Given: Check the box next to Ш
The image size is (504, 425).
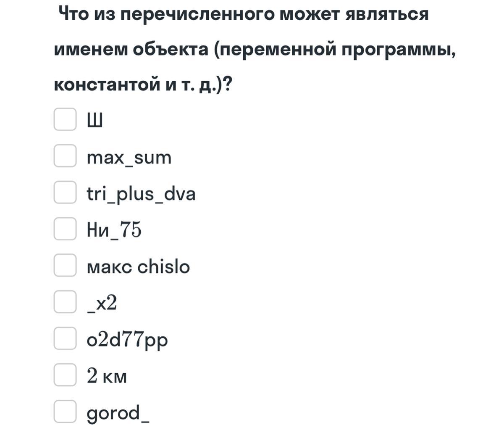Looking at the screenshot, I should (x=65, y=119).
